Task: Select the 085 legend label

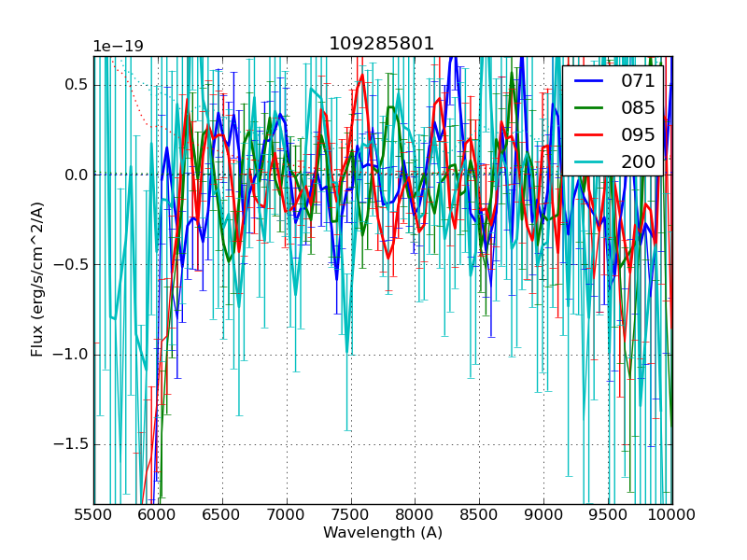Action: point(638,107)
